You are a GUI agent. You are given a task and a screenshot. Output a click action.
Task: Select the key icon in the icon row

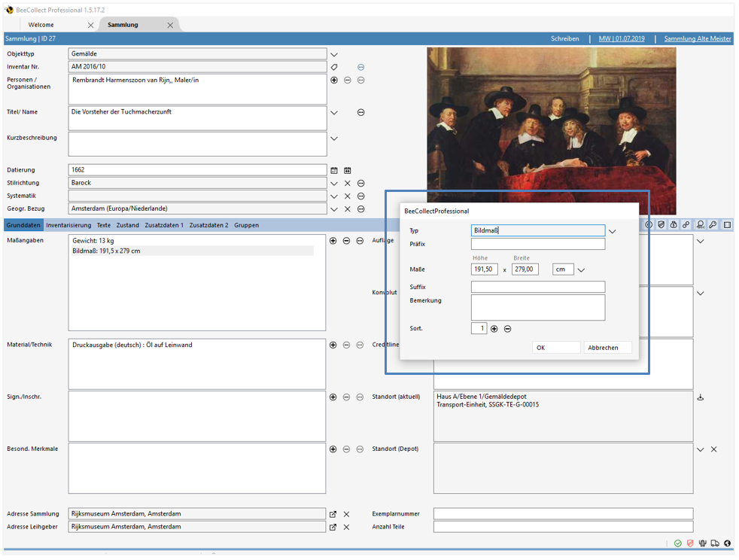713,224
